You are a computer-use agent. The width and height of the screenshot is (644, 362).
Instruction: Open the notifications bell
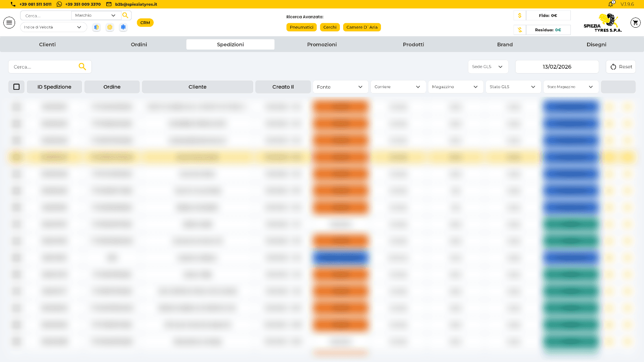pos(611,4)
